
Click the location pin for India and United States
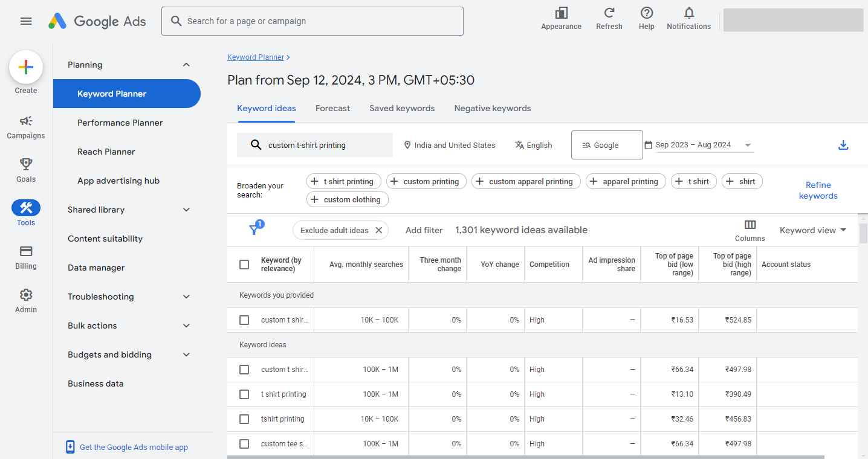click(407, 145)
